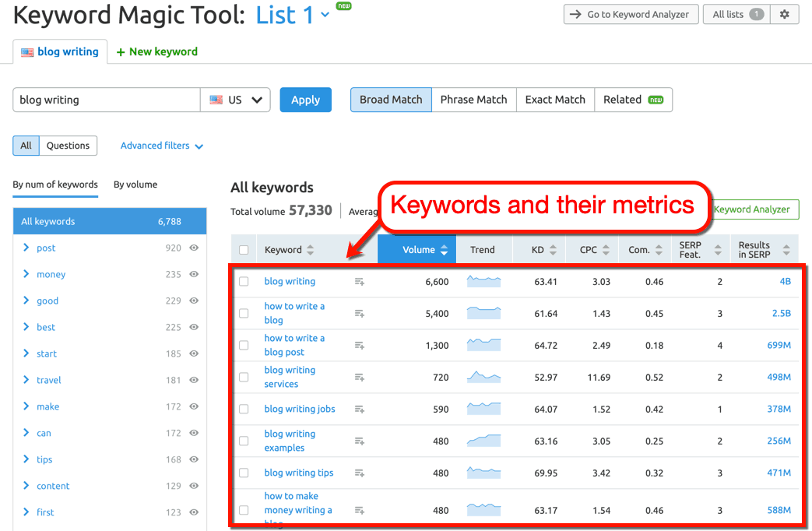Open the settings gear menu
Viewport: 812px width, 531px height.
coord(785,14)
